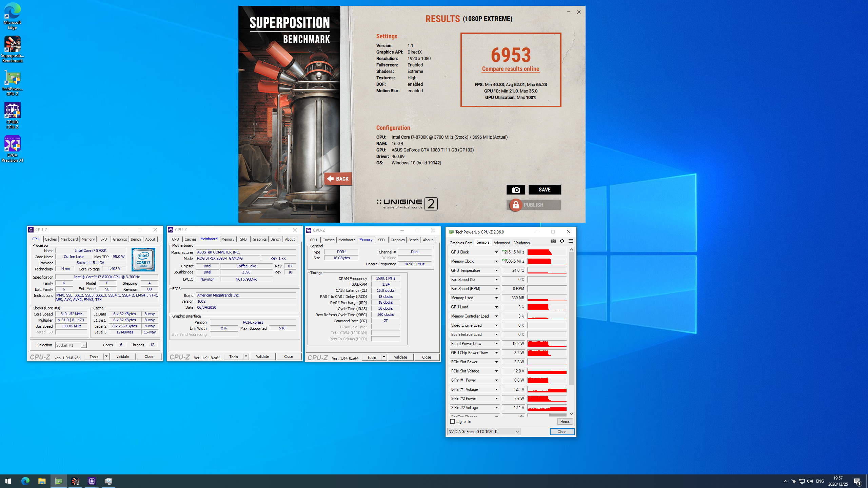This screenshot has width=868, height=488.
Task: Click Tools button in CPU-Z Mainboard window
Action: click(x=233, y=357)
